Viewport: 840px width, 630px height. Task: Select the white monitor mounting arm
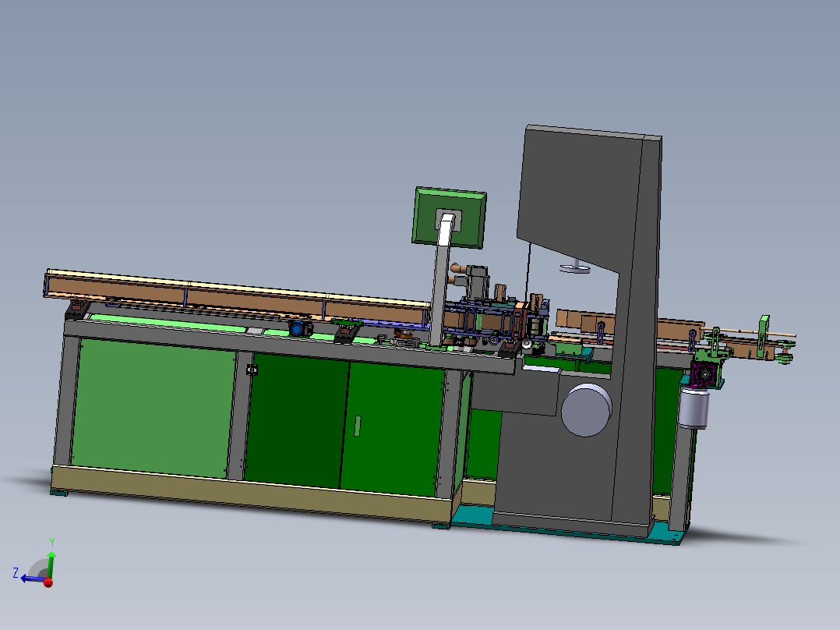pos(446,230)
